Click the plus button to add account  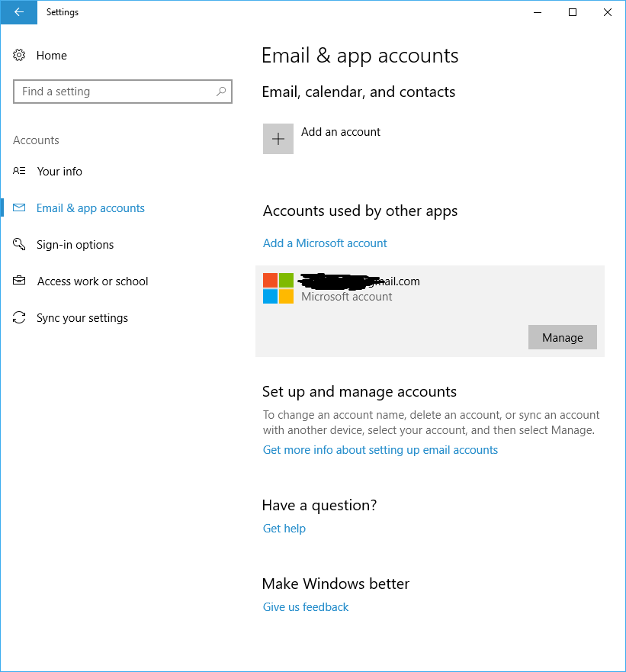(278, 139)
